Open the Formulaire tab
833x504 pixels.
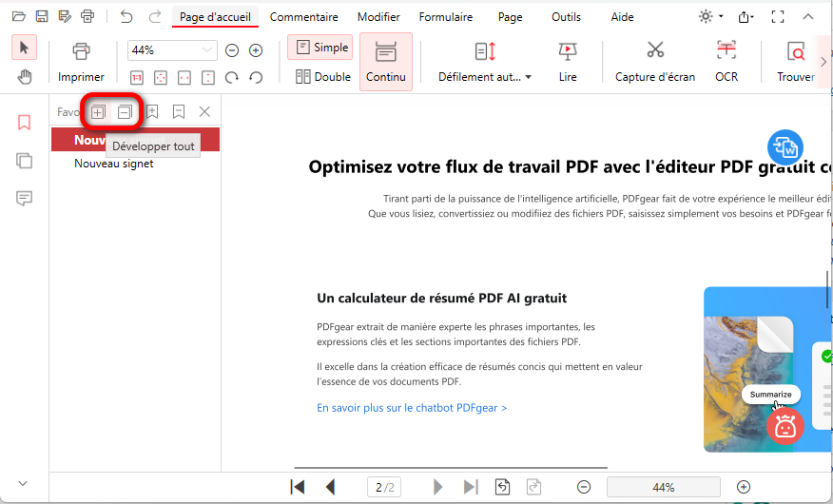(446, 17)
